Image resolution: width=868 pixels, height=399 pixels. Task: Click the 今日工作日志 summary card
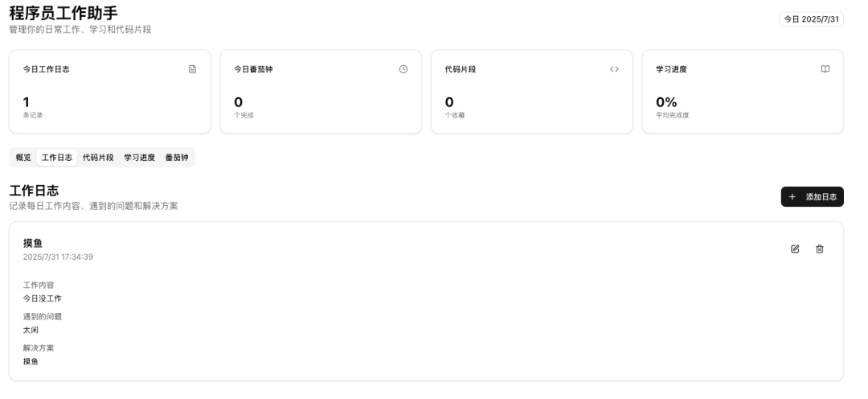tap(110, 92)
